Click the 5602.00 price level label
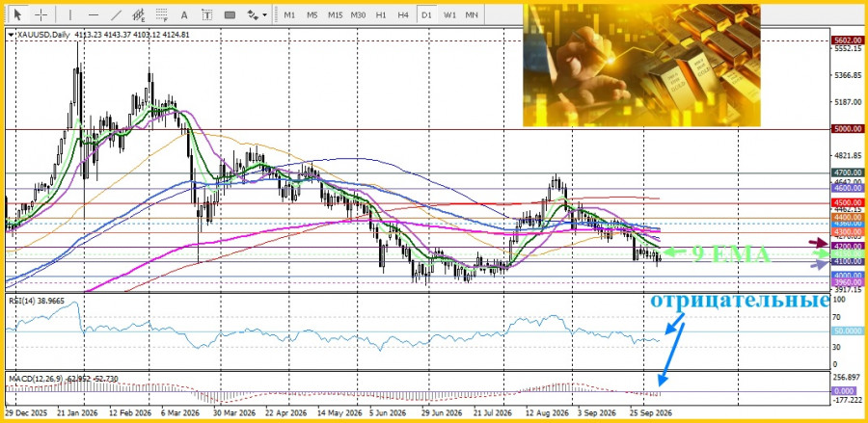Image resolution: width=868 pixels, height=423 pixels. click(848, 40)
